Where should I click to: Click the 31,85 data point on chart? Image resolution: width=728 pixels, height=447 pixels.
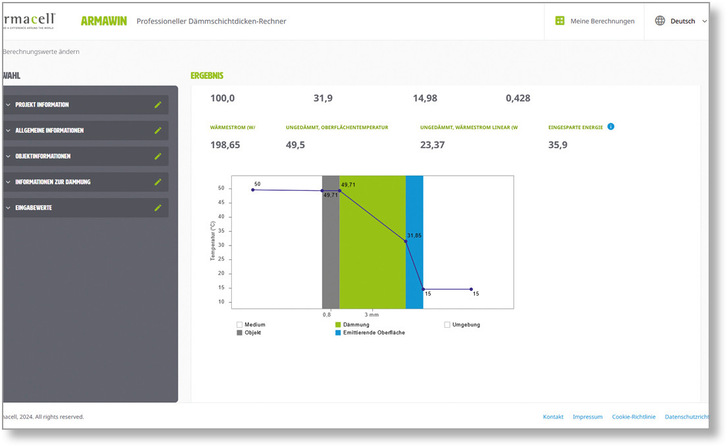(406, 241)
